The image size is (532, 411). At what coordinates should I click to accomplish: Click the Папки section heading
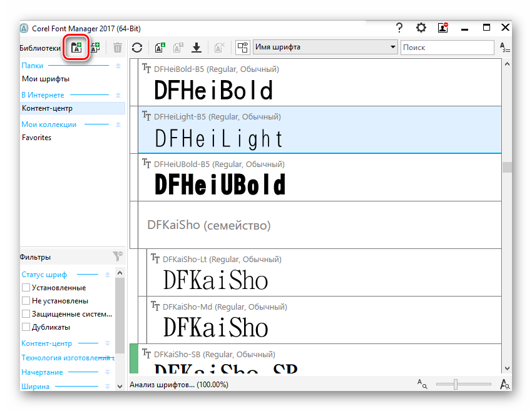(32, 66)
